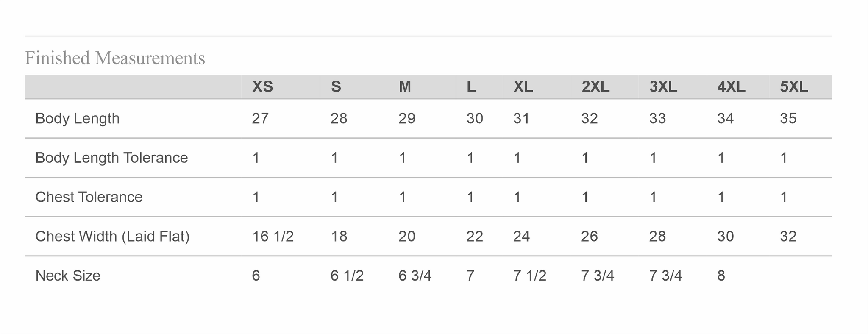Click the Chest Width (Laid Flat) label
Screen dimensions: 868x334
112,236
